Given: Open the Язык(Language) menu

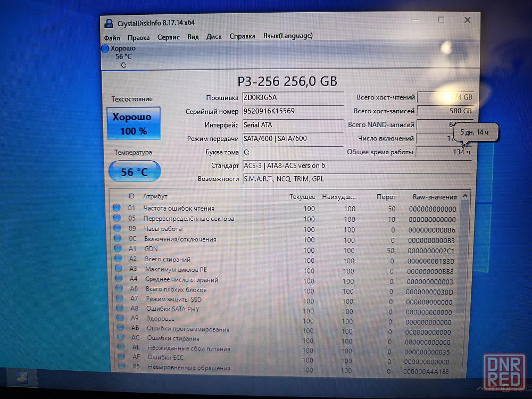Looking at the screenshot, I should (287, 36).
